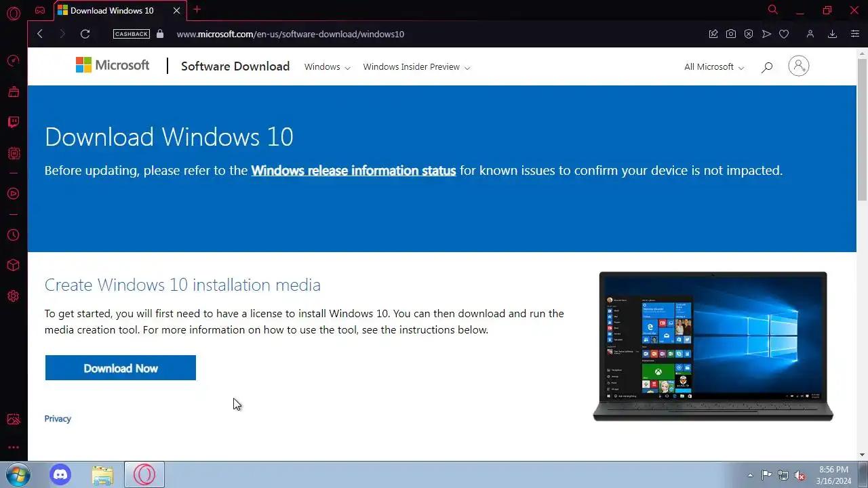This screenshot has width=868, height=488.
Task: Click the scrollbar down arrow
Action: [x=862, y=455]
